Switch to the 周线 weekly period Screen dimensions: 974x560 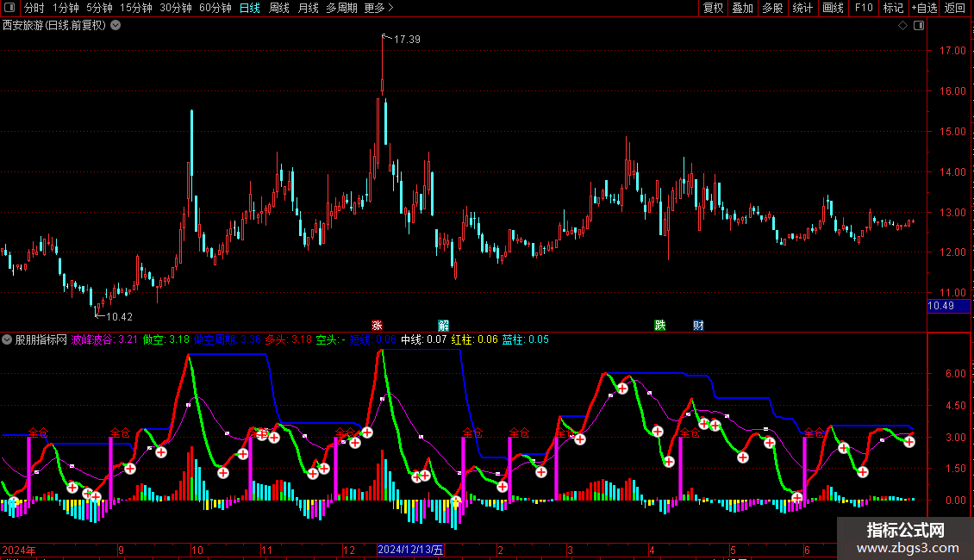[279, 8]
